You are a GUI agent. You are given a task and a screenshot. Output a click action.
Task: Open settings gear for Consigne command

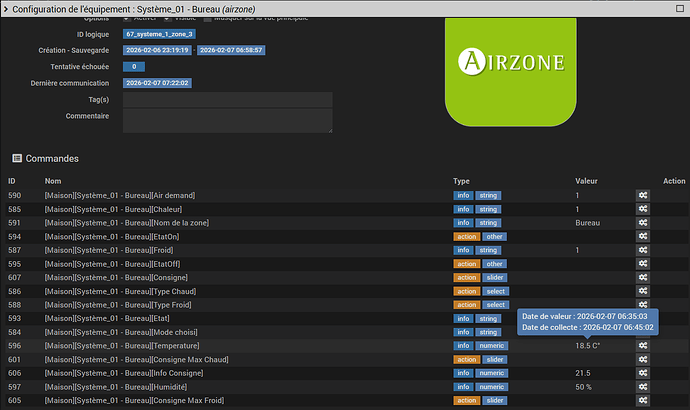coord(642,277)
